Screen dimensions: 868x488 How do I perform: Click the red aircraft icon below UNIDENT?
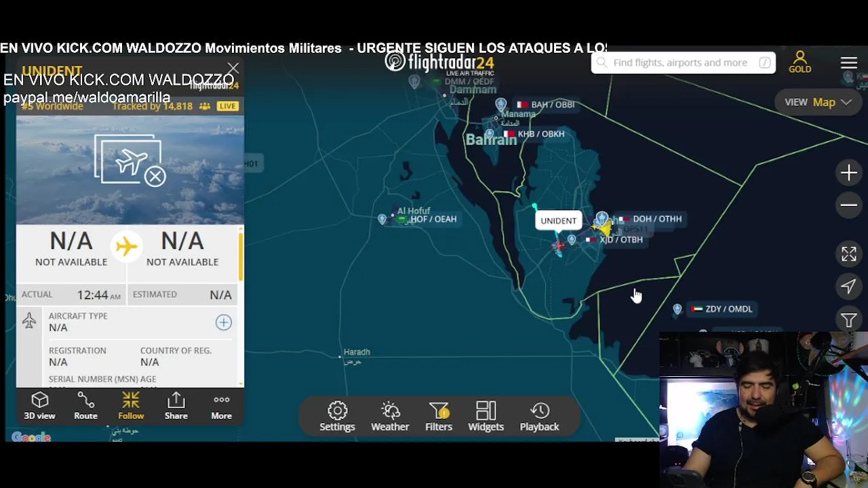(x=558, y=247)
